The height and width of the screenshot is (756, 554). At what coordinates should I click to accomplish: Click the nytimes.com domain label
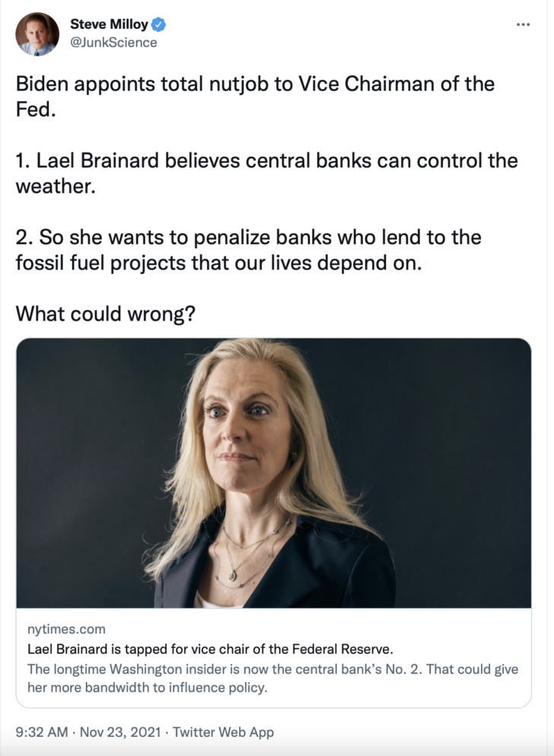pos(66,629)
